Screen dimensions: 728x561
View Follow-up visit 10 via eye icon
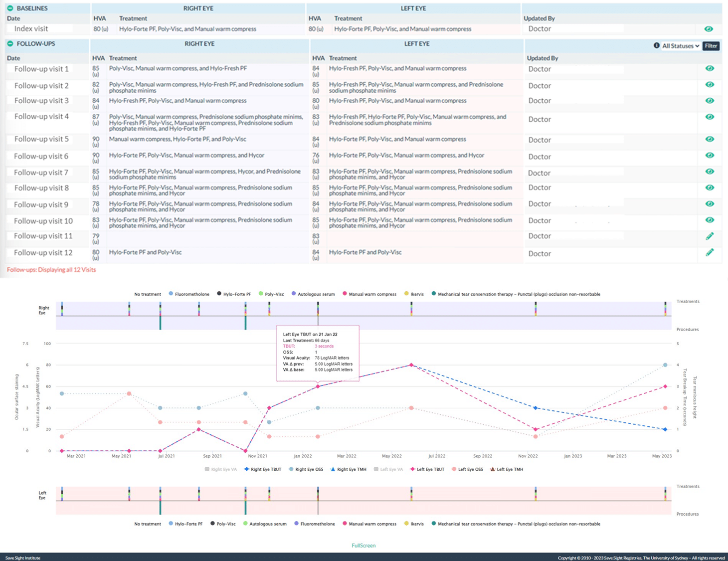pyautogui.click(x=710, y=220)
